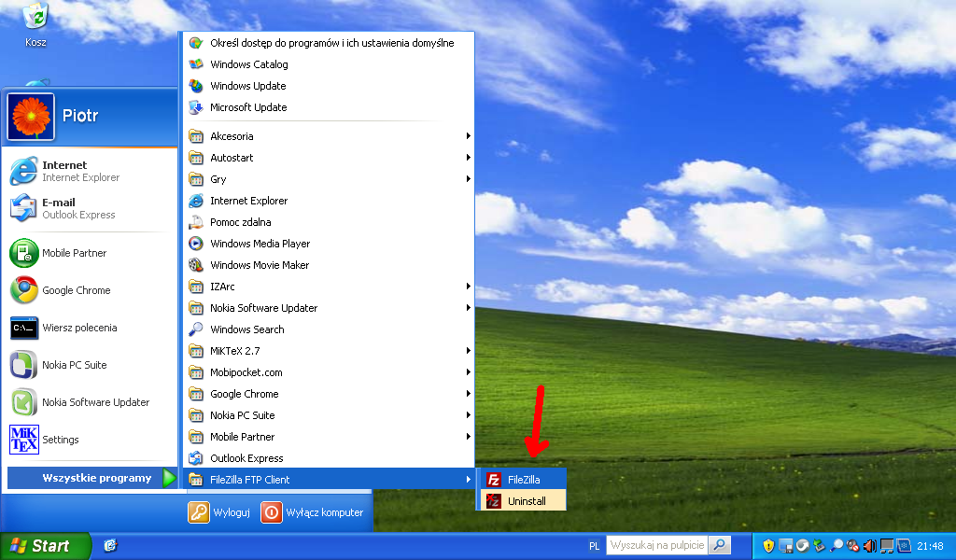Image resolution: width=956 pixels, height=560 pixels.
Task: Open Pomoc zdalna remote assistance
Action: [330, 222]
